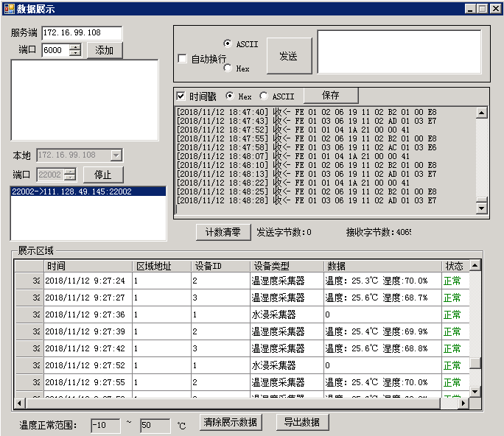The width and height of the screenshot is (504, 436).
Task: Click 计数清零 to reset counters
Action: (223, 232)
